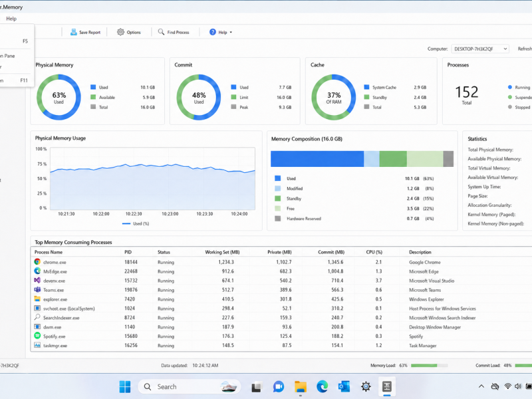Open the chat camera app on the taskbar
The width and height of the screenshot is (532, 399).
278,386
